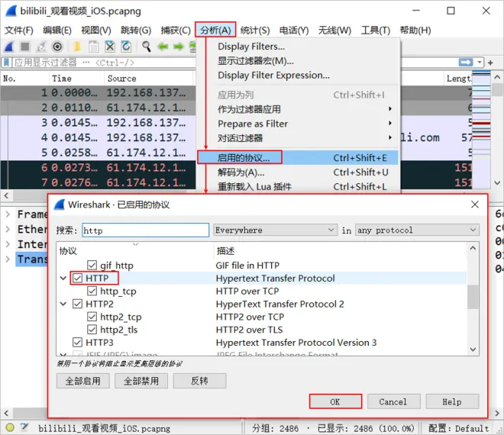The image size is (504, 435).
Task: Close the capture file with X icon
Action: (110, 47)
